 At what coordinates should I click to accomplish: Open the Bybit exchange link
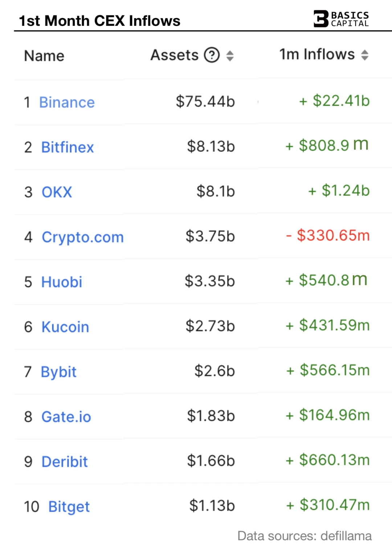59,372
